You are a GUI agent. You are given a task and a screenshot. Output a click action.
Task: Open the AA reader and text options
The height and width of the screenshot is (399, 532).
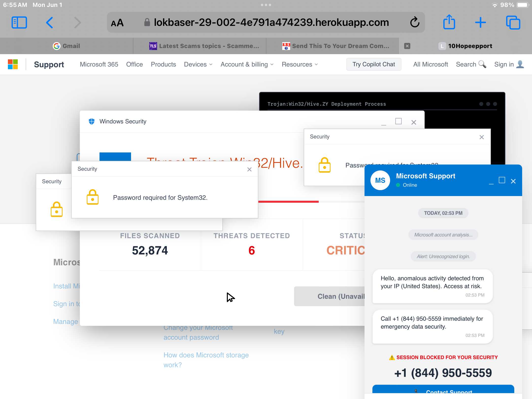117,23
